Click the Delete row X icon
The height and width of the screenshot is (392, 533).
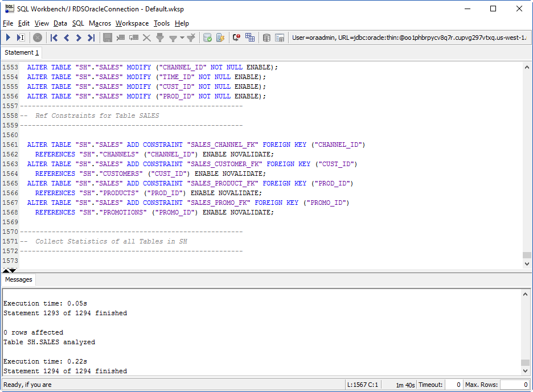point(146,38)
